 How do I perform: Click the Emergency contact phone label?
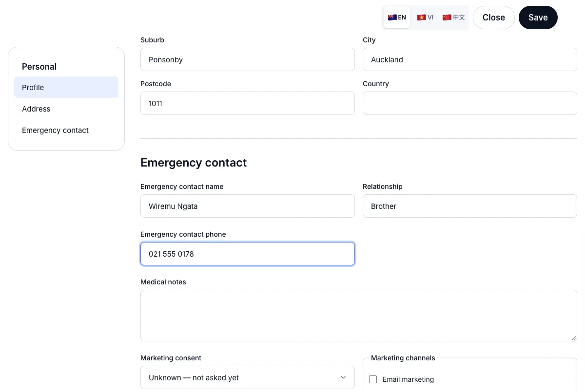coord(183,234)
